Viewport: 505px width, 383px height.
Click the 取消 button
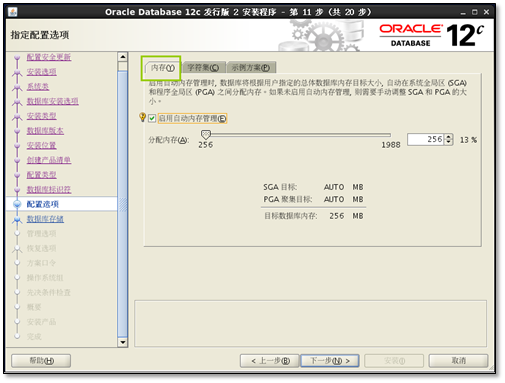(458, 361)
